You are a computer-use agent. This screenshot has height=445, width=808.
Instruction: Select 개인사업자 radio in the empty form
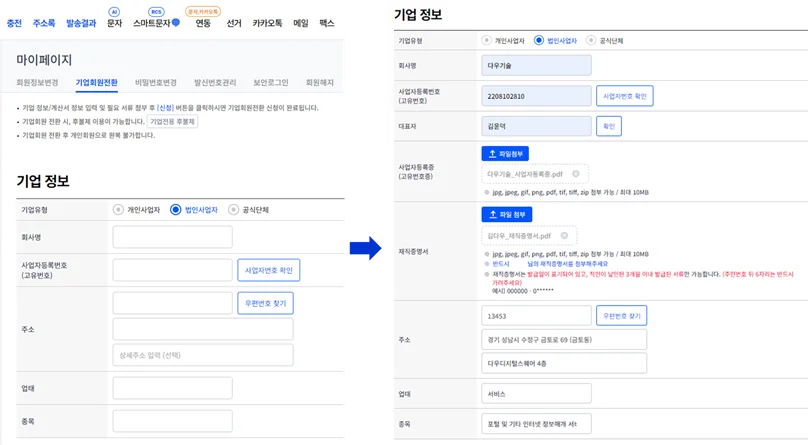click(x=119, y=210)
